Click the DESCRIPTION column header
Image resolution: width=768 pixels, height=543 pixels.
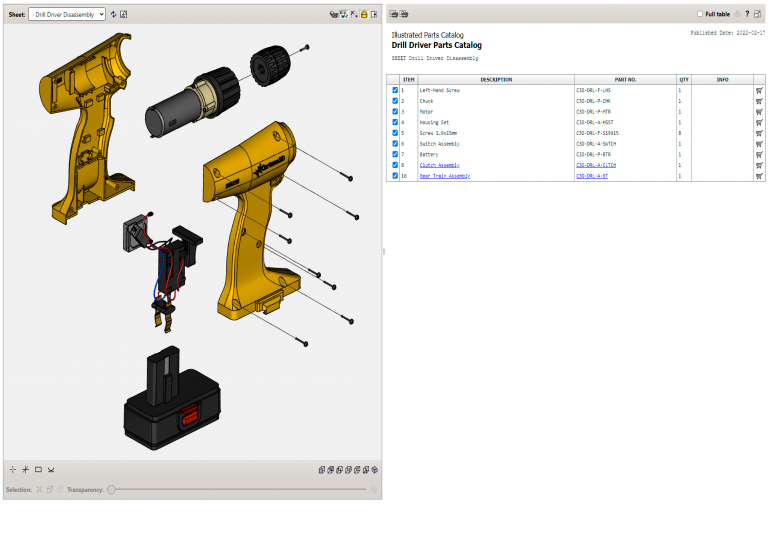coord(495,80)
